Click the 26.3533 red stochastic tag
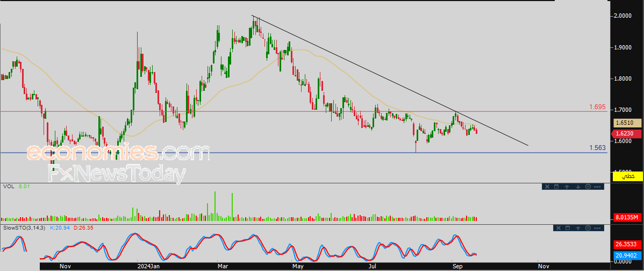The image size is (644, 271). 628,245
